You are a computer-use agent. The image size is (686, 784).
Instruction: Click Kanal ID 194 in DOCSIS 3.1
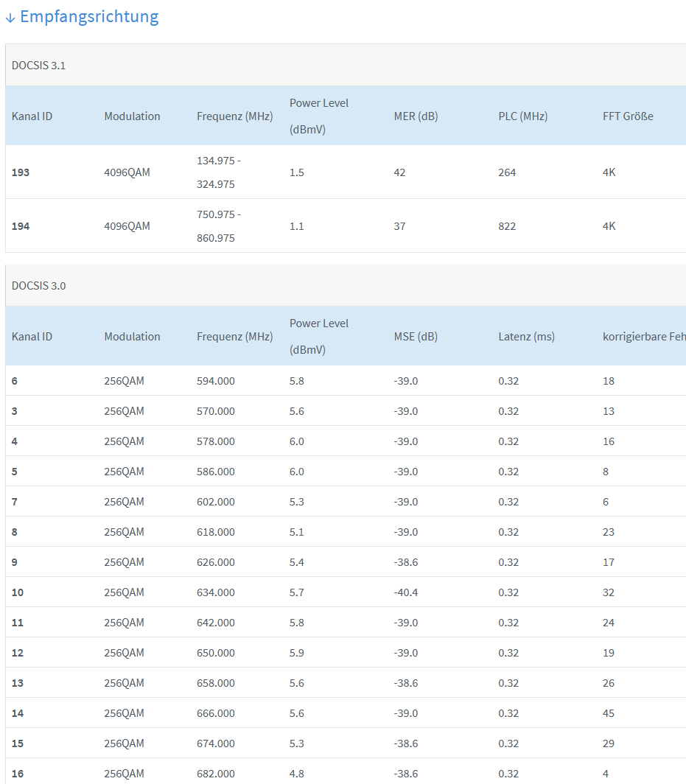click(21, 226)
